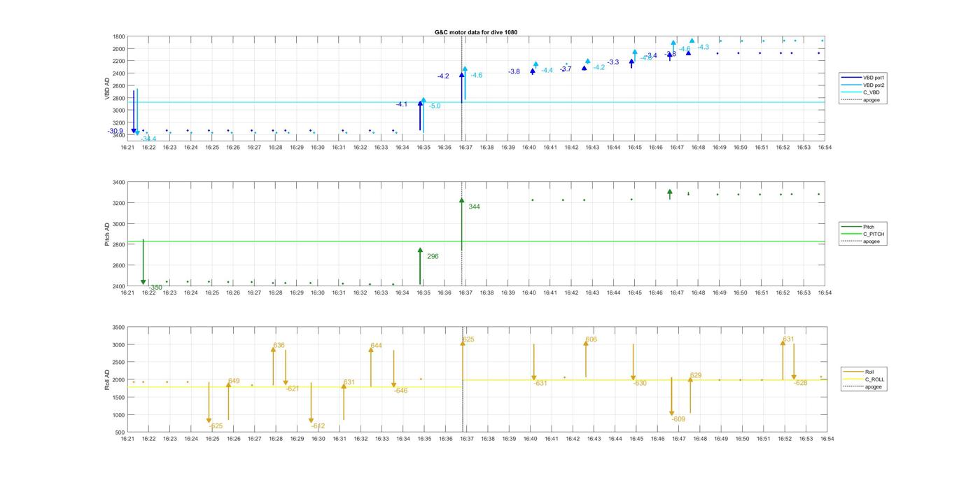Image resolution: width=980 pixels, height=485 pixels.
Task: Click the "3500" Roll y-axis tick
Action: point(118,328)
